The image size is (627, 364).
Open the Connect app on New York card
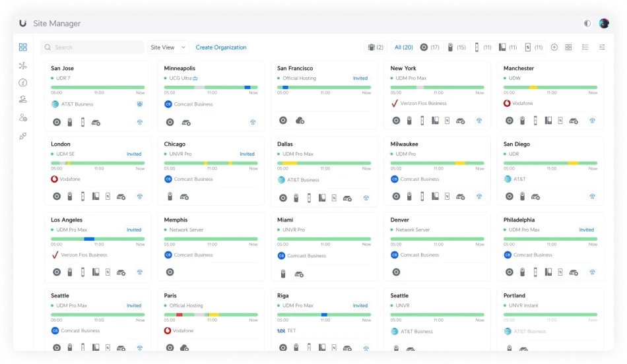(447, 120)
